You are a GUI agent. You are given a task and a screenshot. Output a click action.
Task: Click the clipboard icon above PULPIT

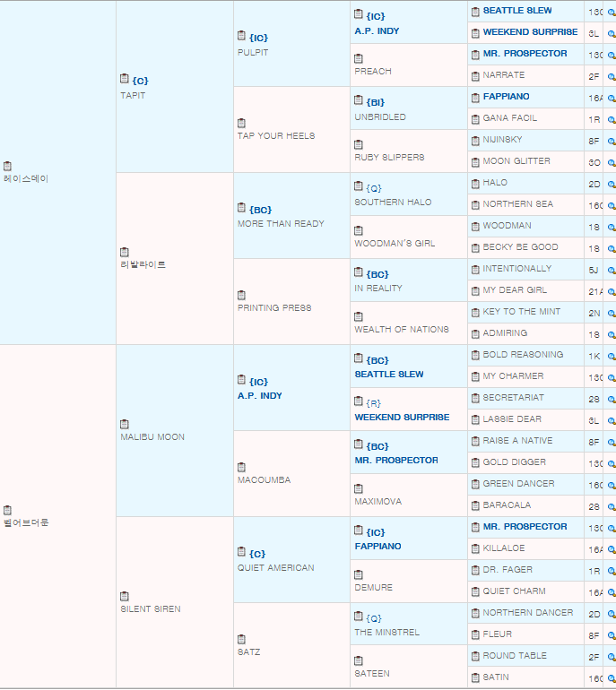tap(241, 36)
